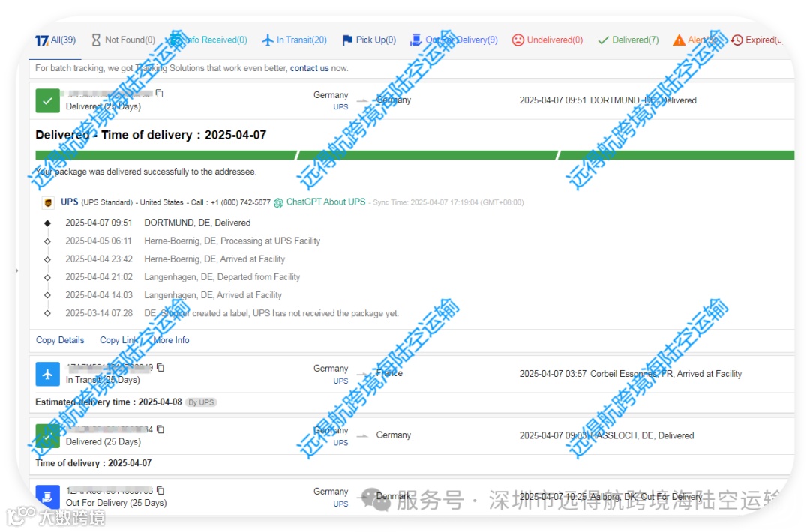This screenshot has height=532, width=810.
Task: Open the Expired tab
Action: pos(756,40)
